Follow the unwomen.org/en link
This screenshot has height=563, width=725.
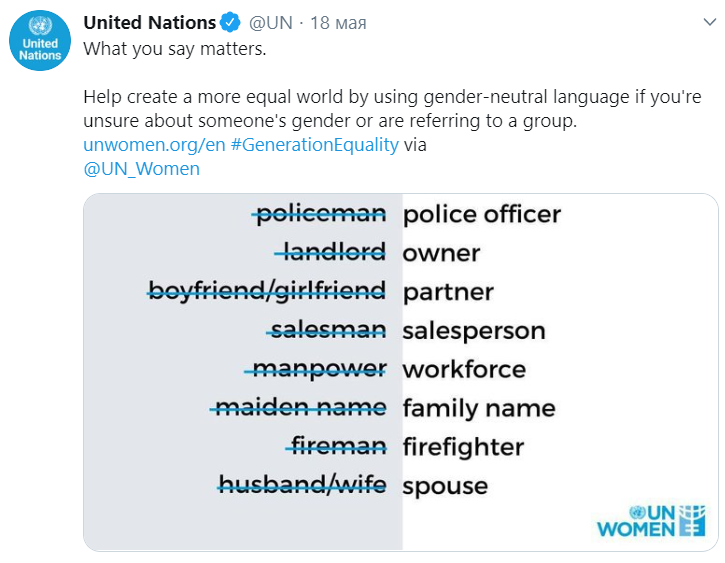pyautogui.click(x=154, y=145)
